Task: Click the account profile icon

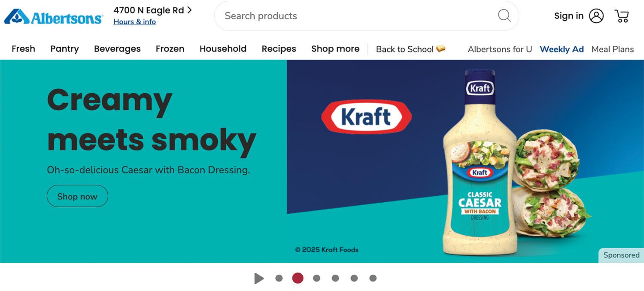Action: (596, 16)
